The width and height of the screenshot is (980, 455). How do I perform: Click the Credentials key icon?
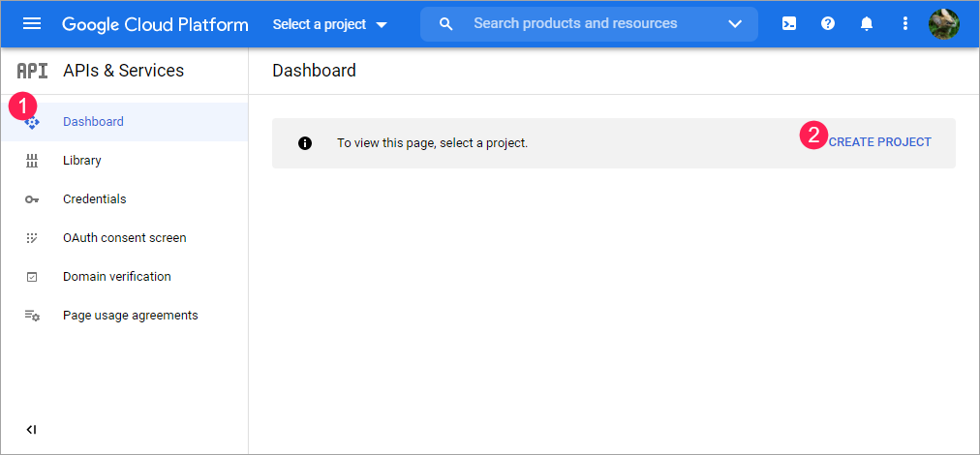coord(32,199)
